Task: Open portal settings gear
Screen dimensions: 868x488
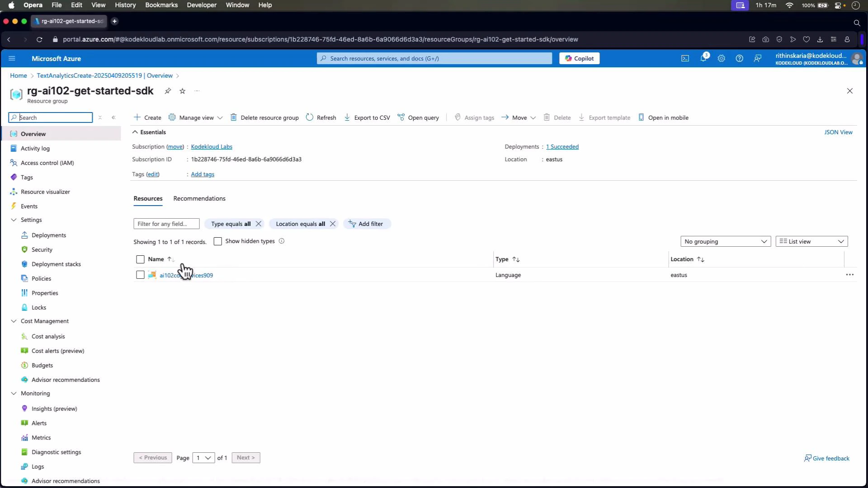Action: tap(722, 58)
